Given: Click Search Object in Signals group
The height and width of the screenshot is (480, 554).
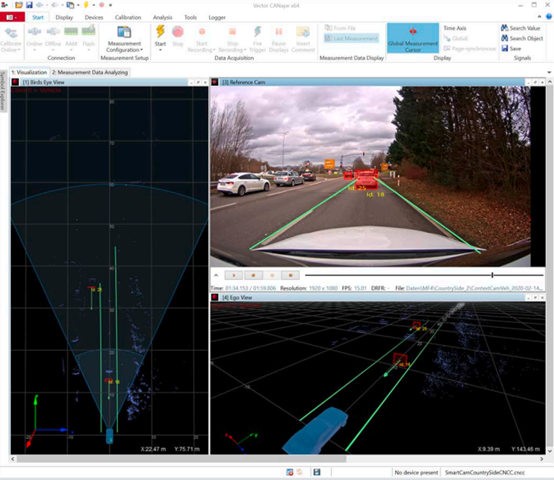Looking at the screenshot, I should coord(522,38).
